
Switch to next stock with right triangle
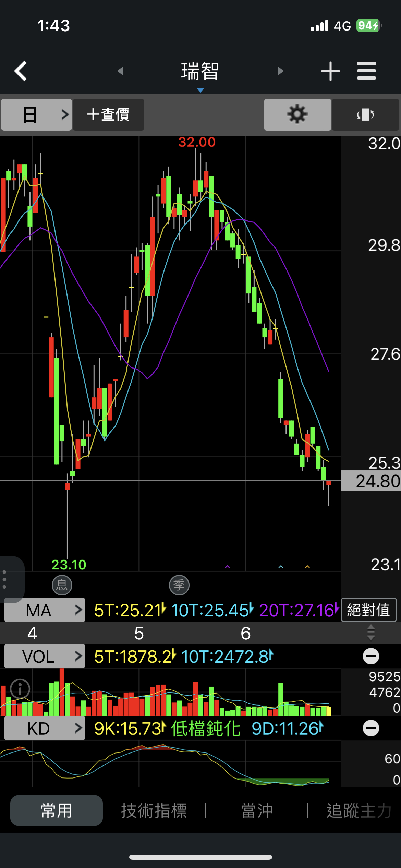[x=280, y=71]
